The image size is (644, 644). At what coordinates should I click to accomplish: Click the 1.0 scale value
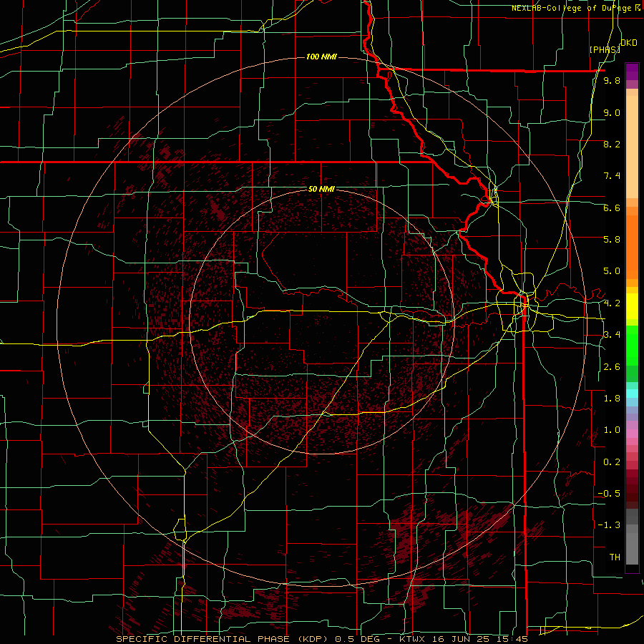click(x=612, y=430)
